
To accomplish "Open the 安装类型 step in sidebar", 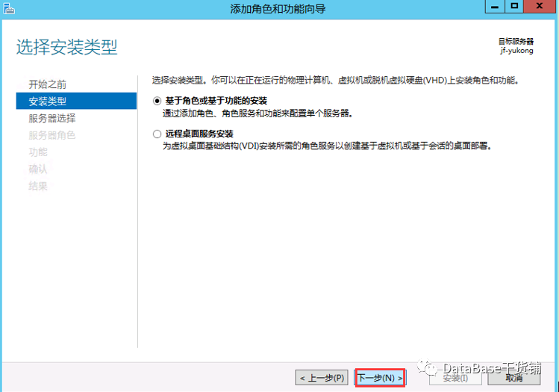I will pos(76,101).
